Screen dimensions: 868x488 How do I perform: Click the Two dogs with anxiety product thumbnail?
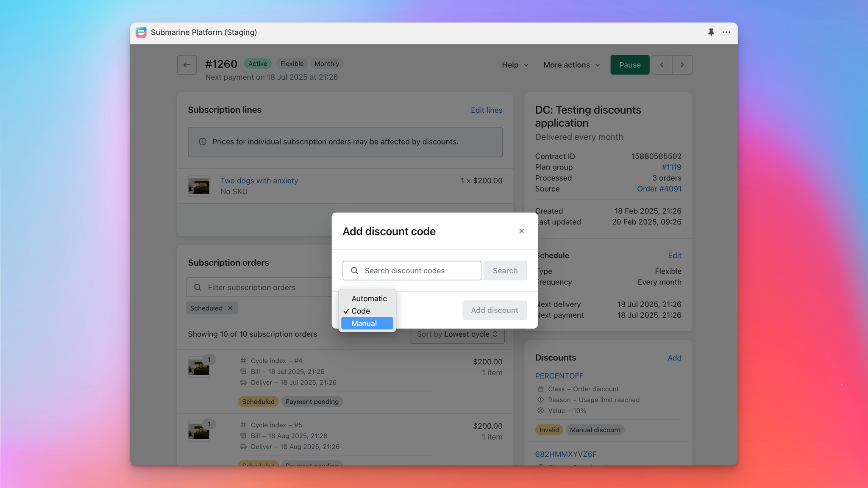[199, 186]
